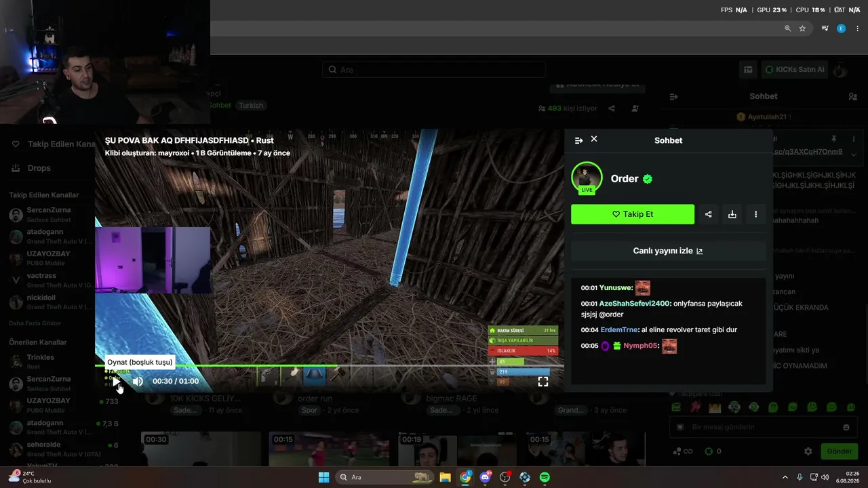
Task: Select AzeShahSefevi2400's username in clip chat
Action: (x=635, y=304)
